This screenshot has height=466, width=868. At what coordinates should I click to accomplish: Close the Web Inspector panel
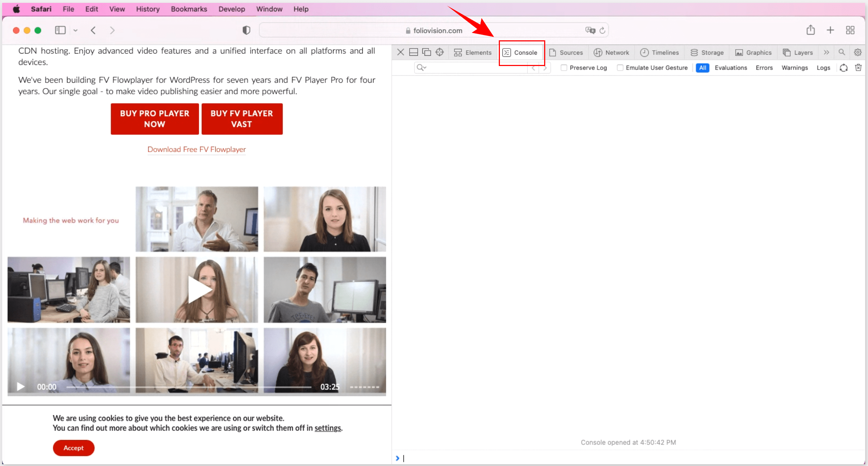click(401, 52)
